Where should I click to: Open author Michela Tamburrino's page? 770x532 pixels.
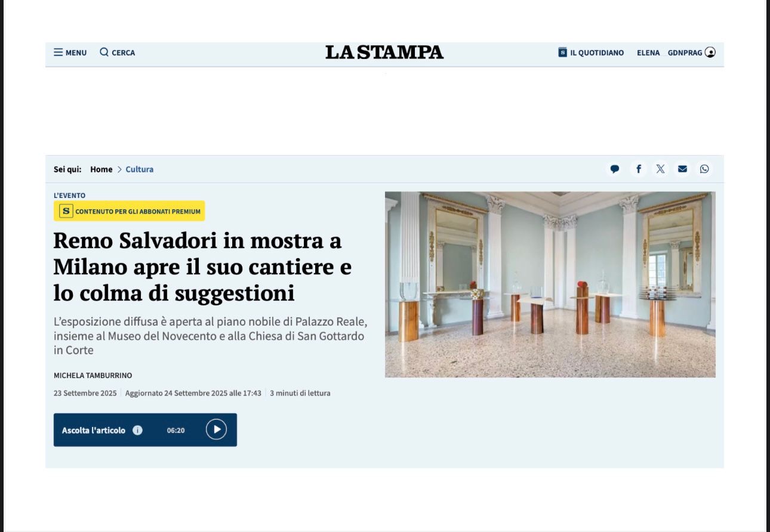[93, 375]
